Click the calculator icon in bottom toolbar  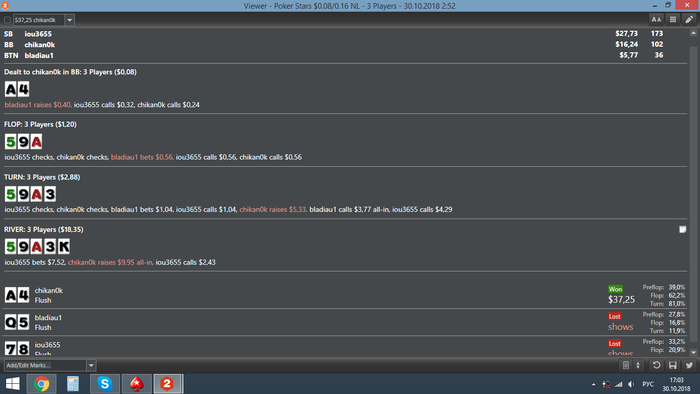tap(626, 365)
